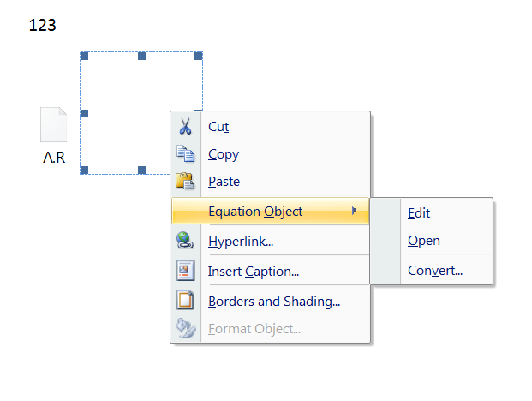Click the top-left selection handle of object

(84, 56)
